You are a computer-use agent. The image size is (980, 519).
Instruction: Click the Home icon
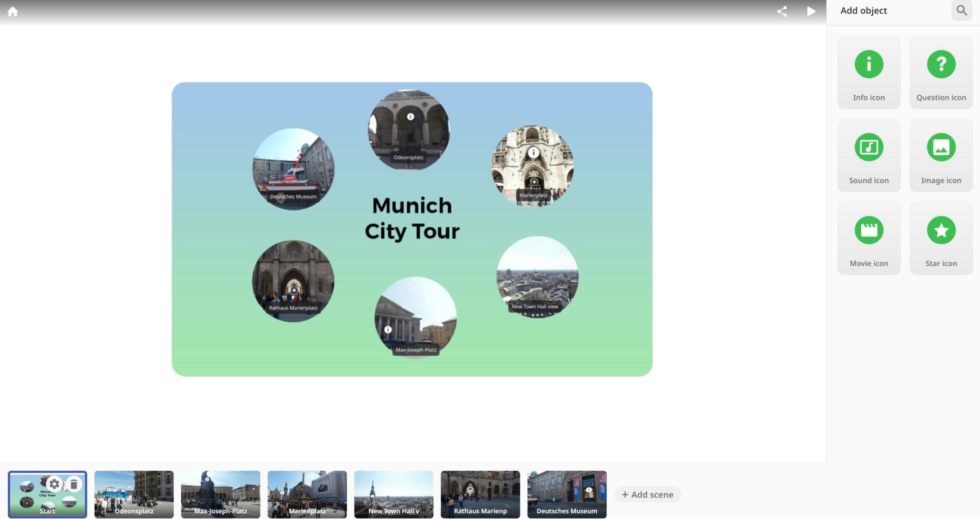tap(13, 11)
